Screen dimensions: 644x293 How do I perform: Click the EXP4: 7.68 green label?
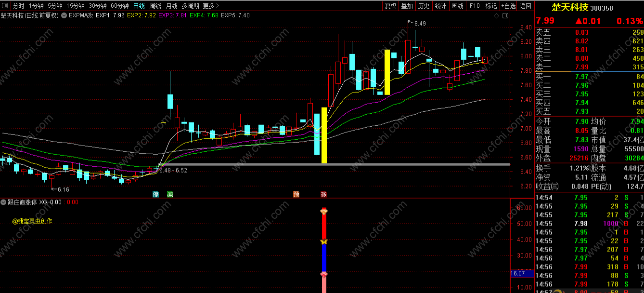tap(204, 15)
